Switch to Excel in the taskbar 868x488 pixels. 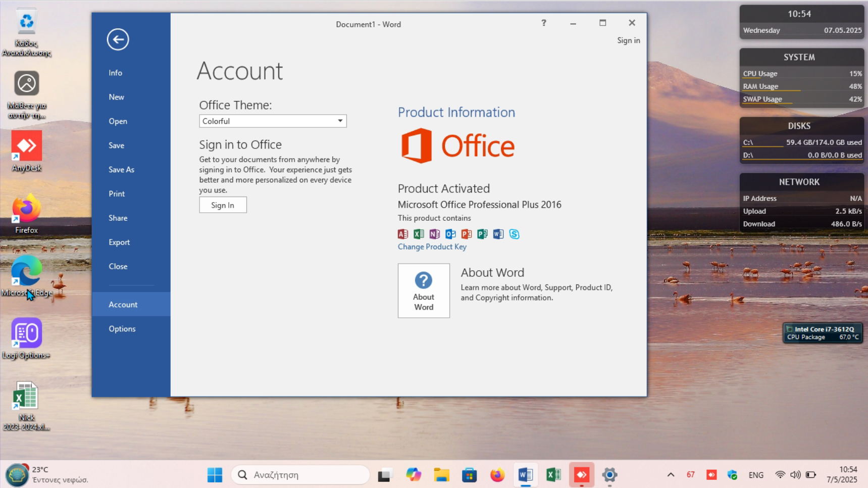(x=553, y=475)
